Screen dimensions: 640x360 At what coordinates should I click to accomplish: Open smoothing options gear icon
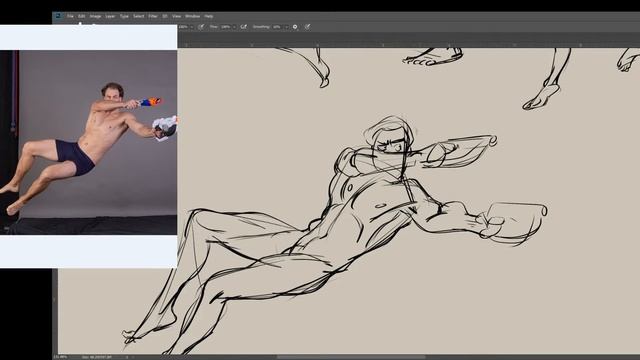click(295, 27)
